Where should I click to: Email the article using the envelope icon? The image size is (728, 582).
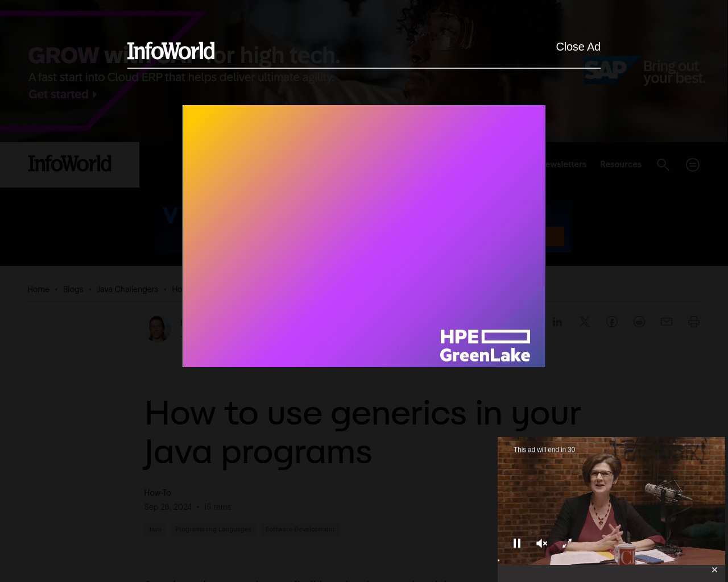tap(667, 322)
